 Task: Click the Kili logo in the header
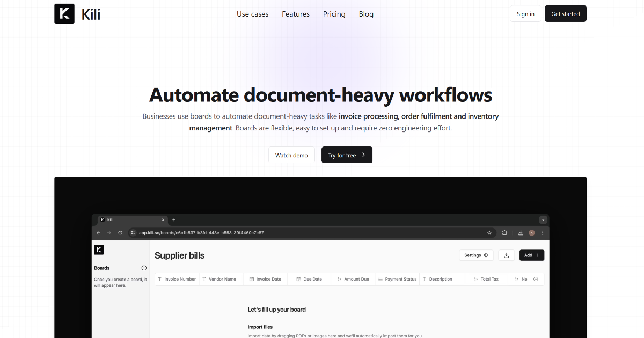click(77, 14)
